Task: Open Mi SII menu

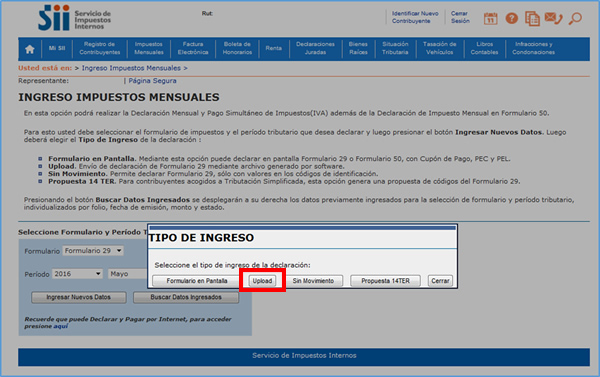Action: pyautogui.click(x=57, y=48)
